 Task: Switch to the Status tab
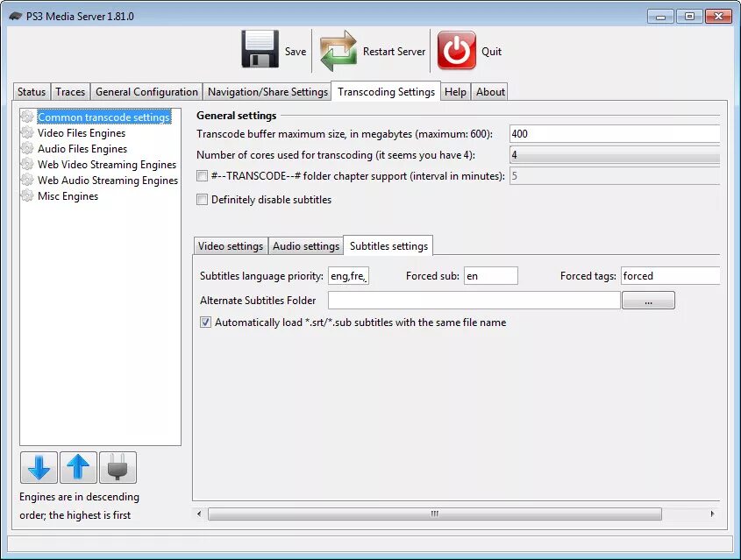32,92
